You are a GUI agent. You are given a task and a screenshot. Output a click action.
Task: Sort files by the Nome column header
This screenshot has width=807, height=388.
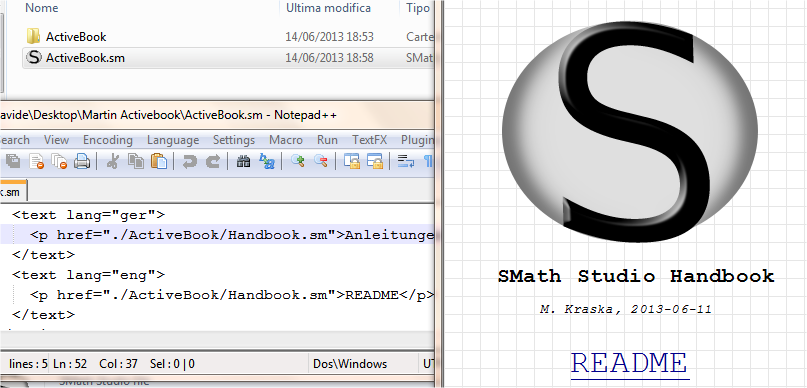point(42,8)
